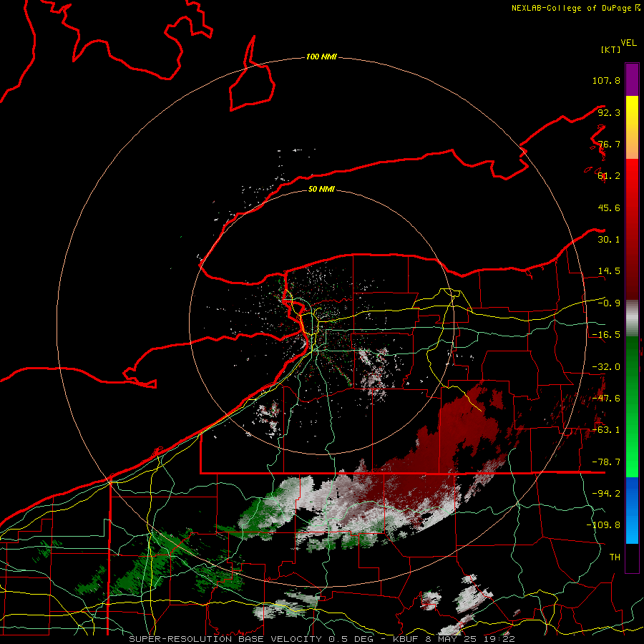Click the 61.2 value on the velocity scale
The width and height of the screenshot is (644, 644).
[609, 176]
